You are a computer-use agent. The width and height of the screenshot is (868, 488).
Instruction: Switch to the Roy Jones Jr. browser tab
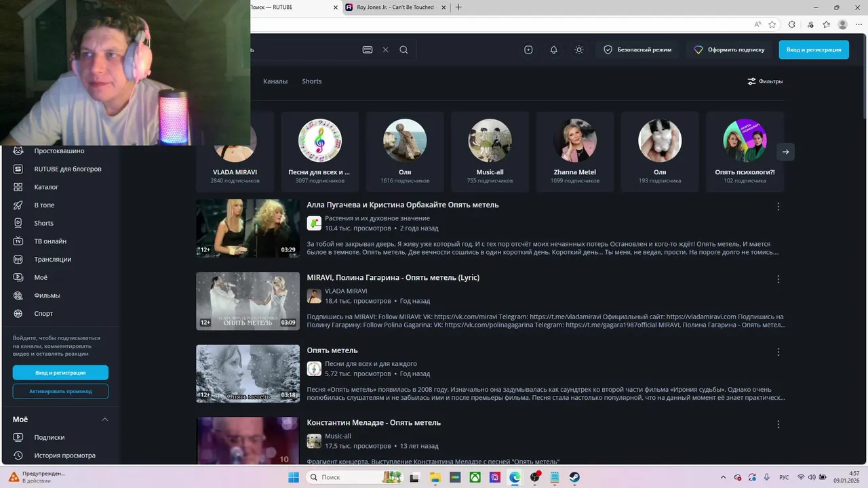pyautogui.click(x=395, y=7)
